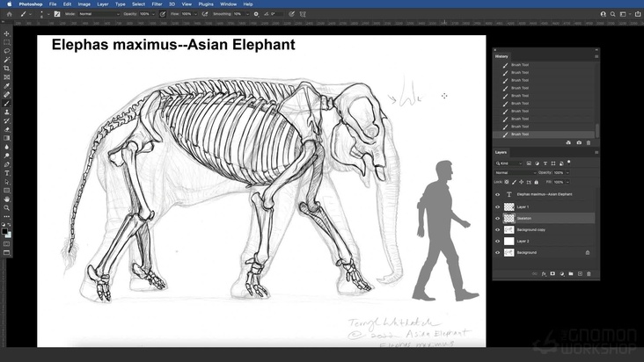Click the Home icon in options bar
Image resolution: width=644 pixels, height=362 pixels.
[9, 14]
